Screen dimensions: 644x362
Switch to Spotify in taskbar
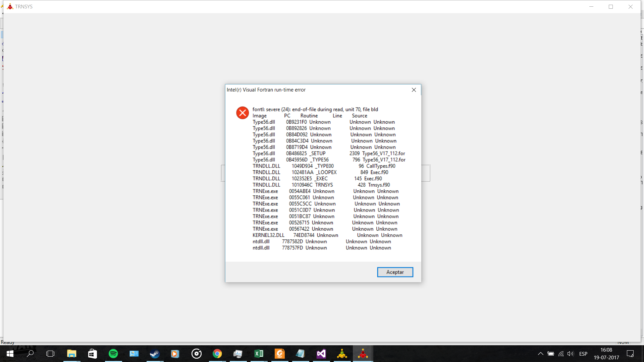pos(113,354)
